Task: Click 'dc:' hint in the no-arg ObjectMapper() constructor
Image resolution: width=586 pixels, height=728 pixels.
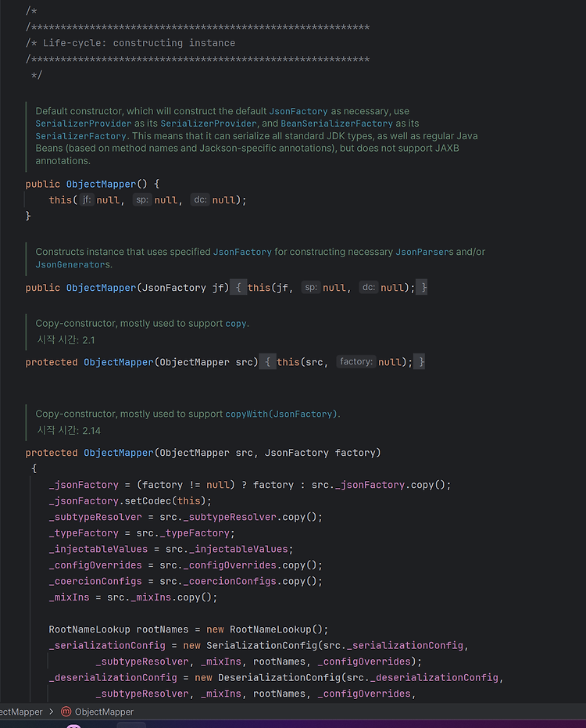Action: [x=200, y=199]
